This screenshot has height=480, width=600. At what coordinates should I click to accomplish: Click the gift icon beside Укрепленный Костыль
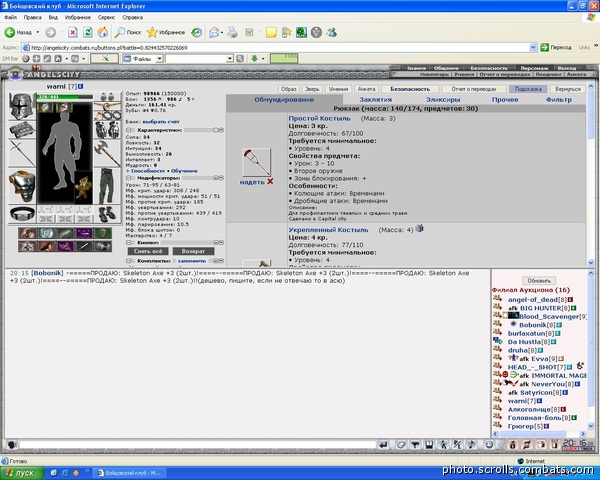(420, 229)
